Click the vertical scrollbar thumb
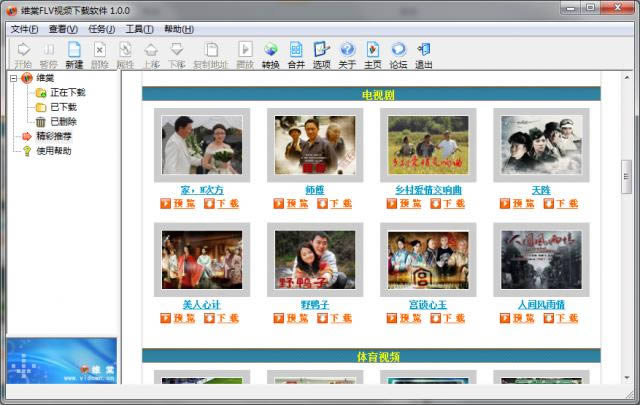 (x=627, y=177)
